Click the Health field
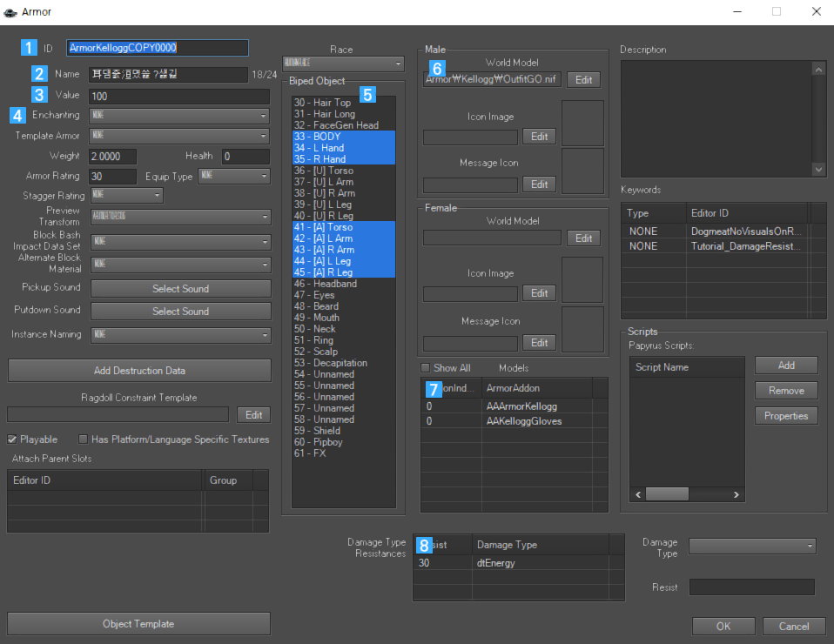This screenshot has width=834, height=644. 245,157
